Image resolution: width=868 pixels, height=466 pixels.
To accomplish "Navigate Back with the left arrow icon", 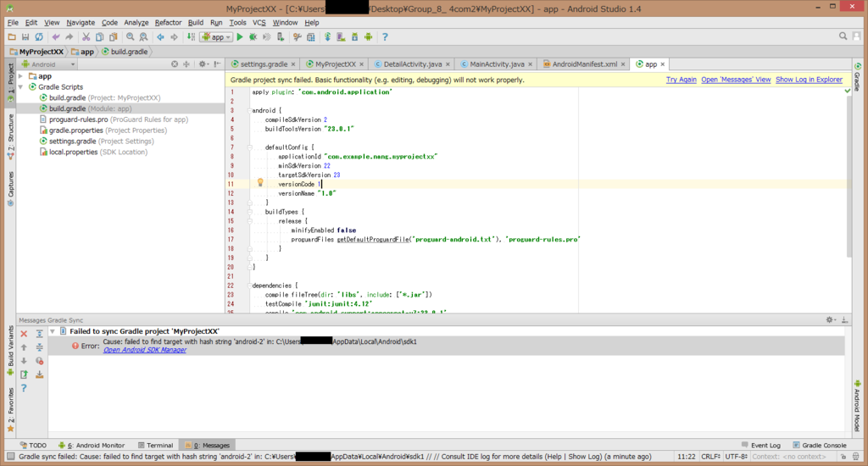I will pyautogui.click(x=160, y=37).
